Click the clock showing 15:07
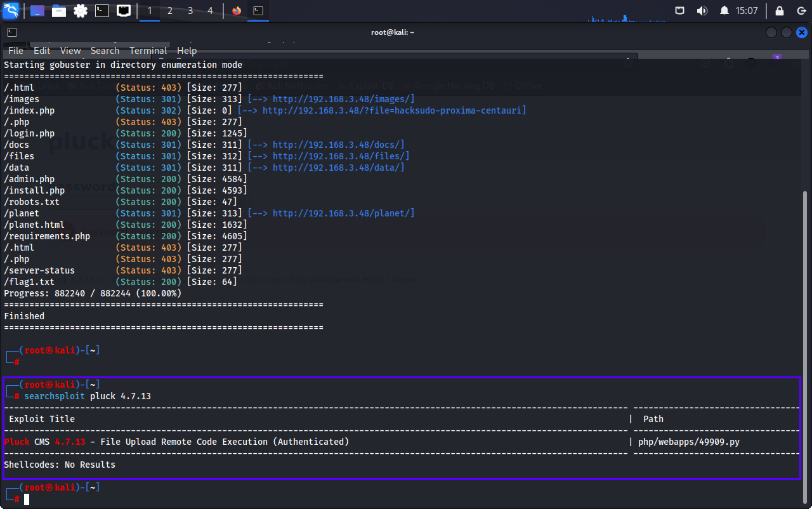812x509 pixels. [747, 11]
